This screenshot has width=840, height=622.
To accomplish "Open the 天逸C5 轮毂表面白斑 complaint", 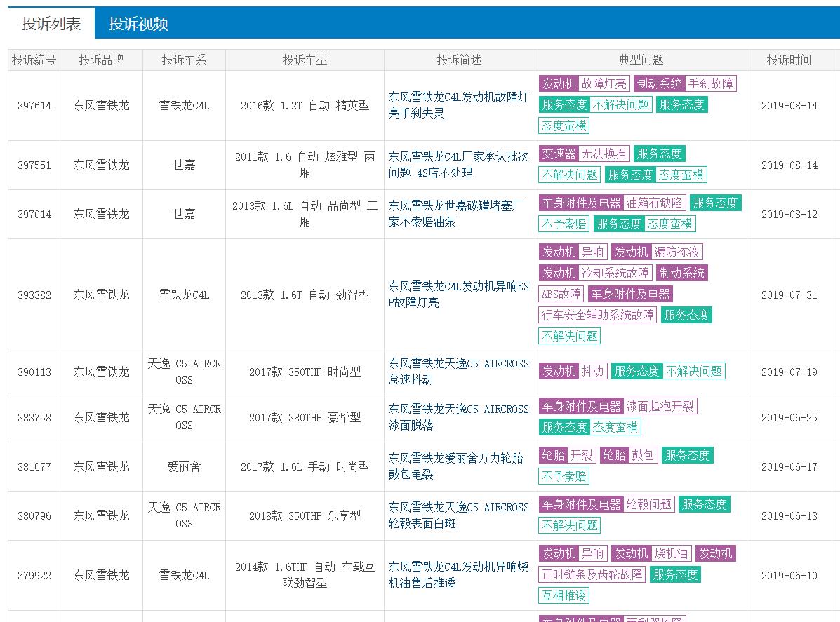I will tap(458, 515).
